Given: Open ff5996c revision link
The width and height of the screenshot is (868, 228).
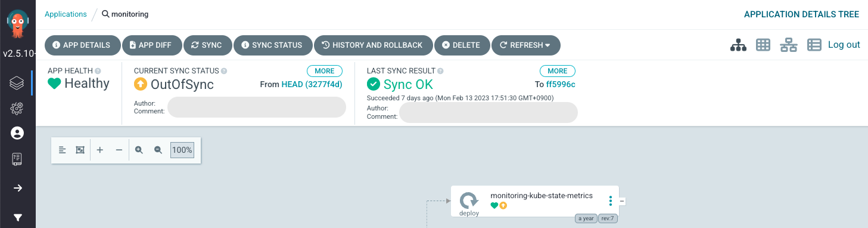Looking at the screenshot, I should [561, 85].
